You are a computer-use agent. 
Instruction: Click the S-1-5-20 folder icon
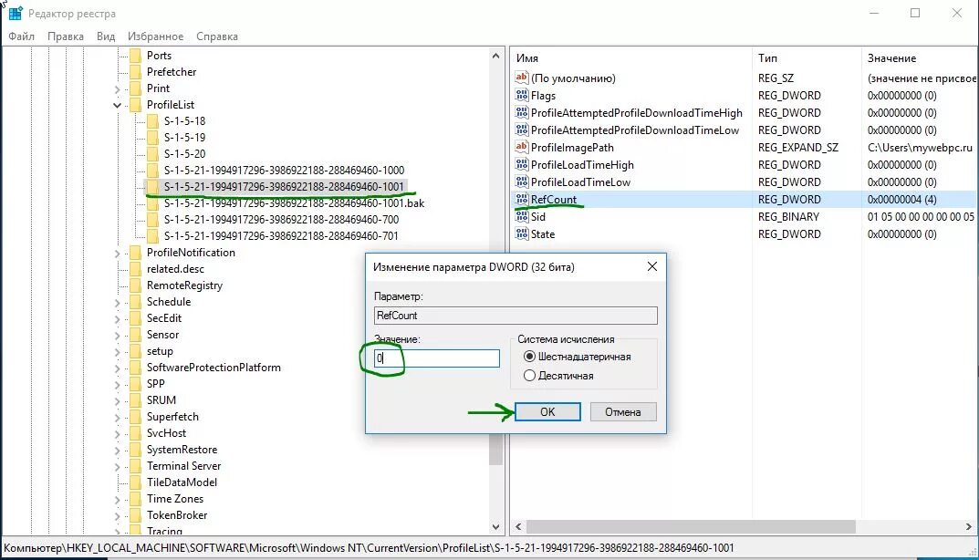[x=152, y=153]
